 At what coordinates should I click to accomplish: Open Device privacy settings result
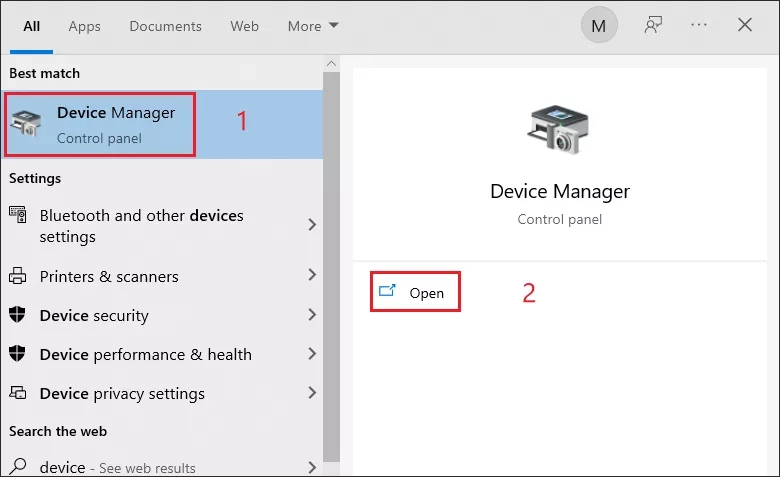[162, 393]
